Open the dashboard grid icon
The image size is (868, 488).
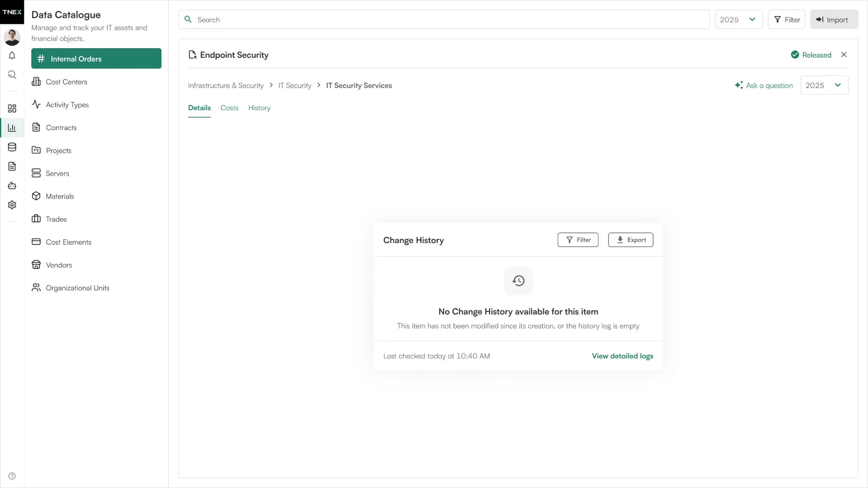click(x=12, y=108)
